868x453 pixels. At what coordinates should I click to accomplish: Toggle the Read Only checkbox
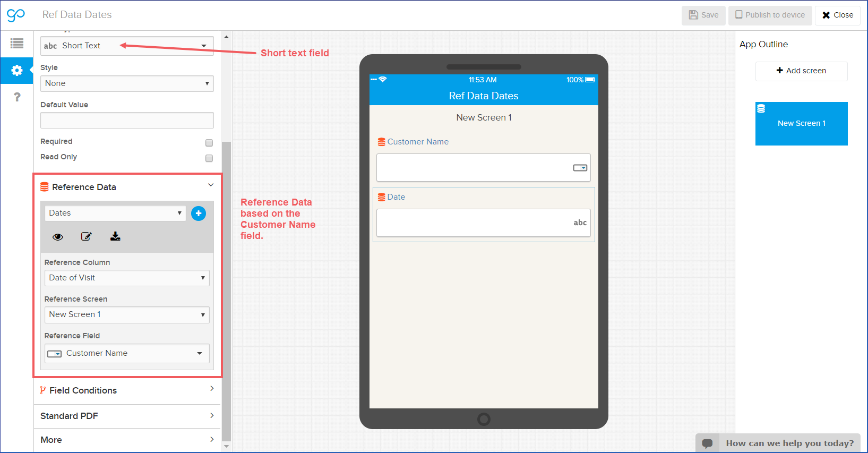pyautogui.click(x=209, y=158)
